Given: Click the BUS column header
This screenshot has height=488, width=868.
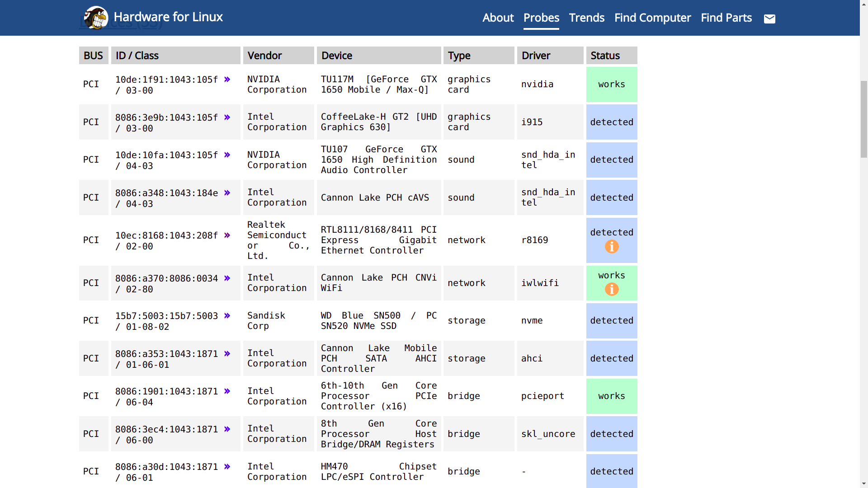Looking at the screenshot, I should (x=94, y=56).
